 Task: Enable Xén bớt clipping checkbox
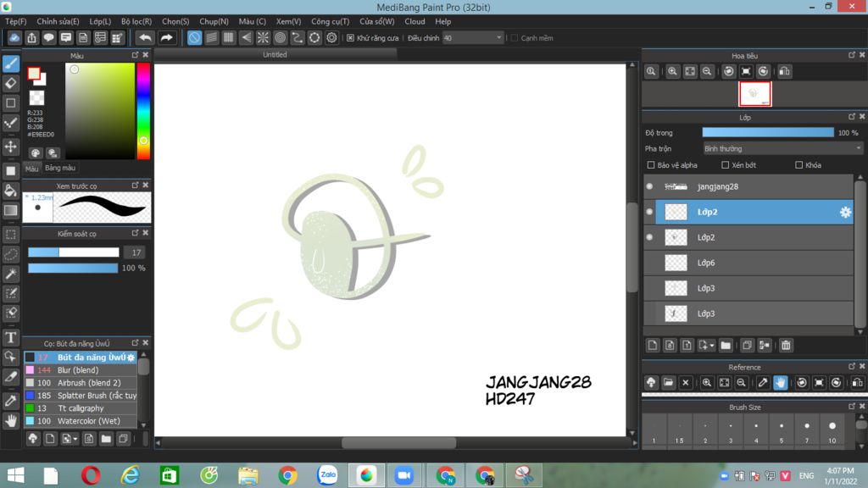[726, 165]
